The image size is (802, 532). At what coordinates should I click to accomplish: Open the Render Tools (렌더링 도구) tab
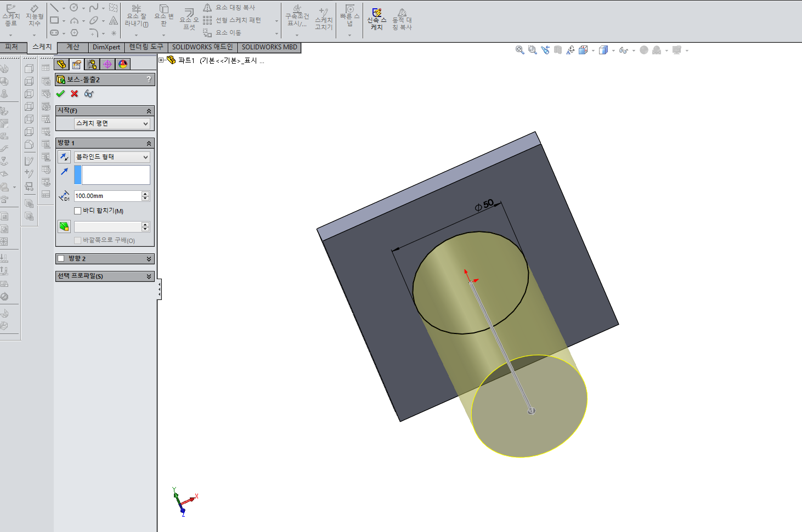[x=146, y=47]
